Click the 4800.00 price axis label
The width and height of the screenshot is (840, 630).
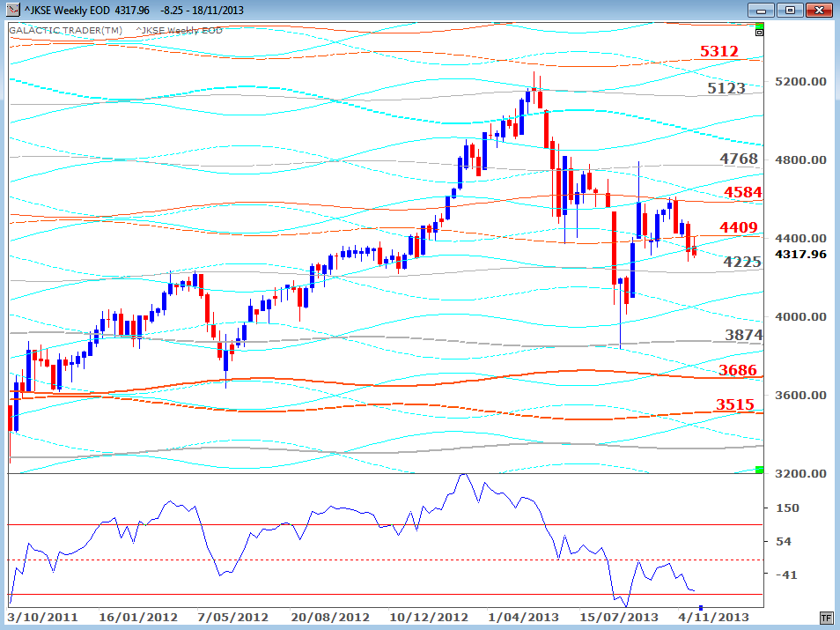click(801, 159)
